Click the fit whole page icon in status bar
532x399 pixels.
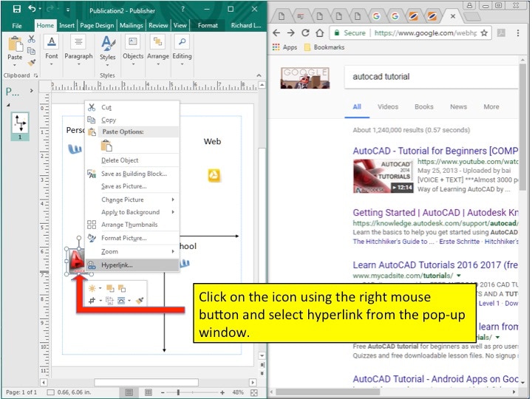[x=254, y=392]
